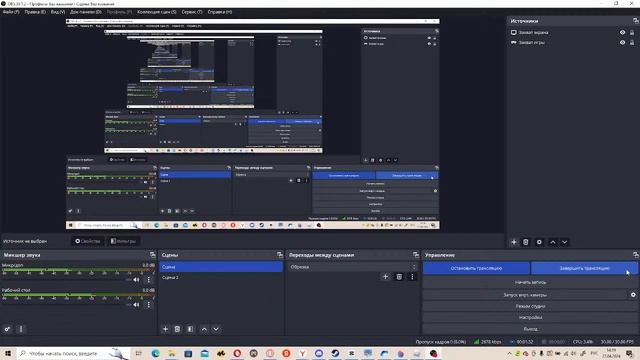Click Режим студии button

pos(531,306)
